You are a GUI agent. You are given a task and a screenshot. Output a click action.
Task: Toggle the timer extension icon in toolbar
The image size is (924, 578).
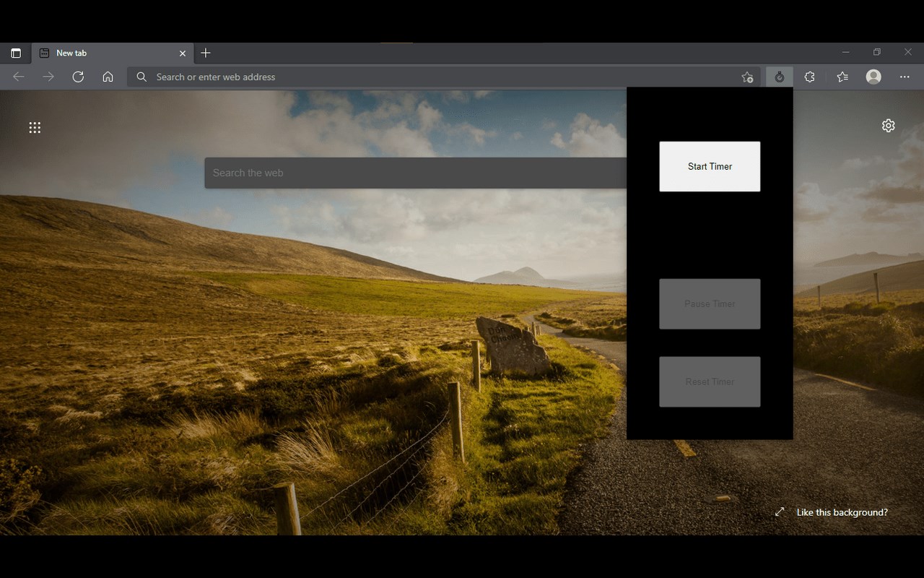[779, 77]
